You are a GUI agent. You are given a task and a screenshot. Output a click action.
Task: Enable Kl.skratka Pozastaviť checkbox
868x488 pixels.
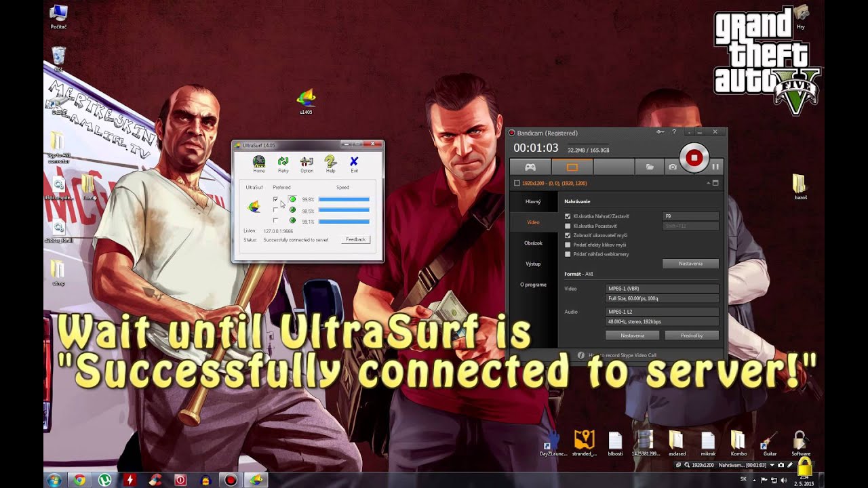coord(568,226)
